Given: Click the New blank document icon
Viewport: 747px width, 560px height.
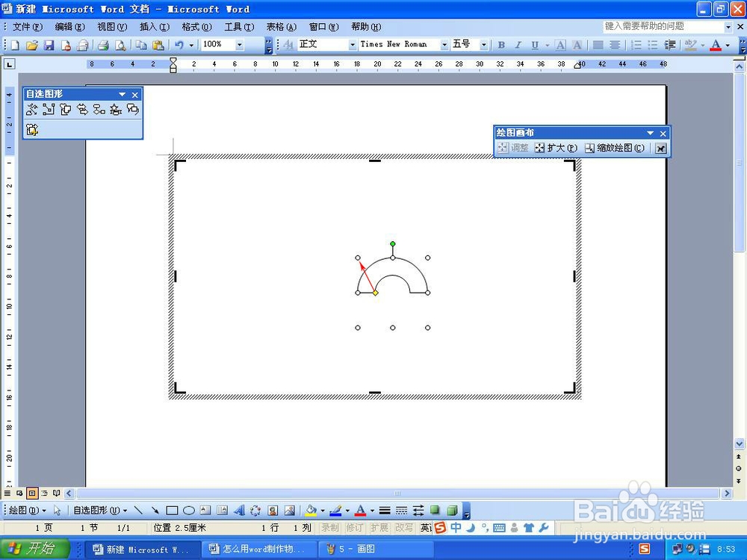Looking at the screenshot, I should [15, 46].
